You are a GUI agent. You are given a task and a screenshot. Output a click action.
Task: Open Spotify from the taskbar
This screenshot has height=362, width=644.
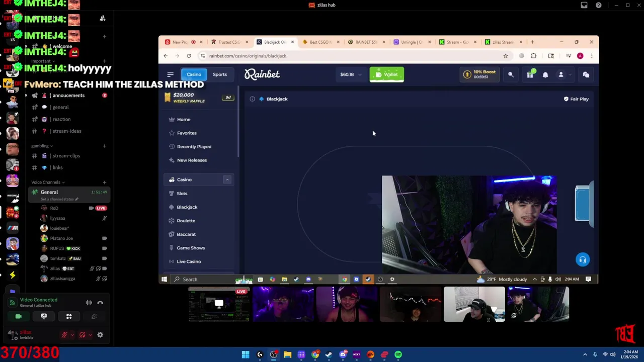pos(398,354)
